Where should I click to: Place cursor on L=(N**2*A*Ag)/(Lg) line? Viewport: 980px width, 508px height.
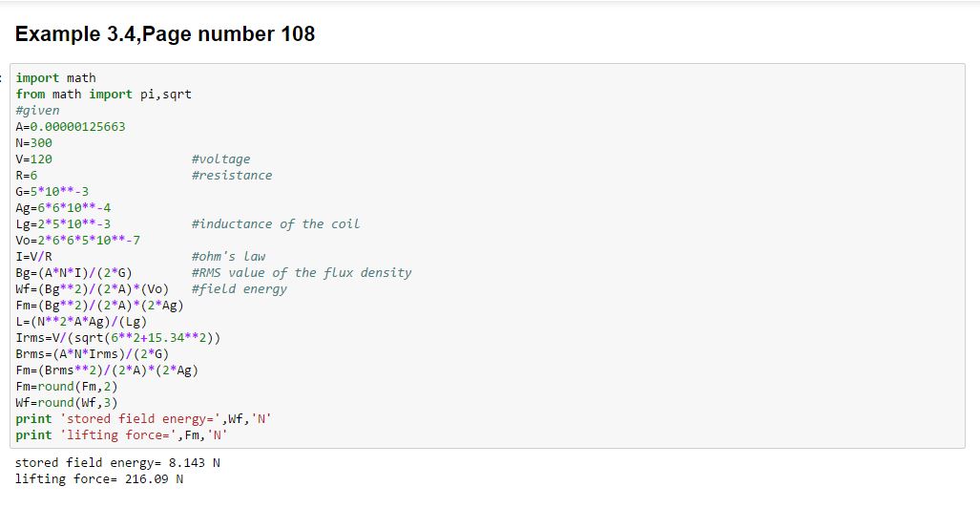point(81,322)
